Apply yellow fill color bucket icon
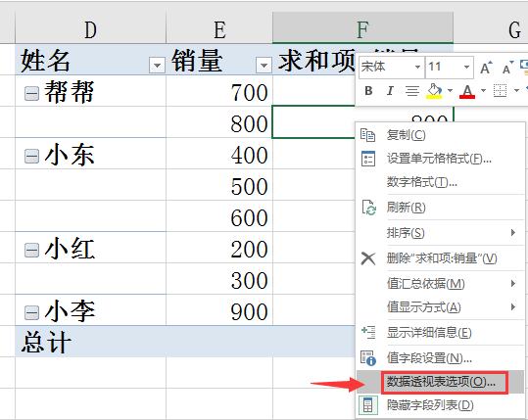The image size is (528, 420). [434, 91]
